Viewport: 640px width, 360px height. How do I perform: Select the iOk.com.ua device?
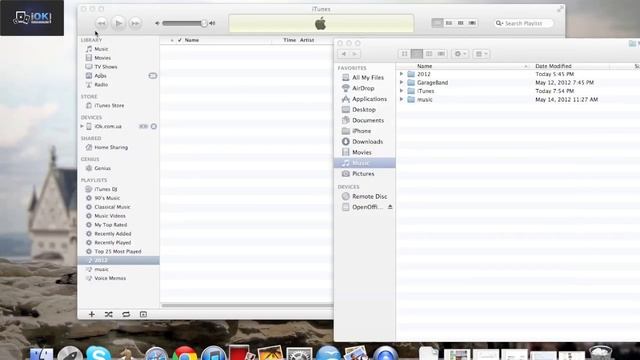pos(108,127)
